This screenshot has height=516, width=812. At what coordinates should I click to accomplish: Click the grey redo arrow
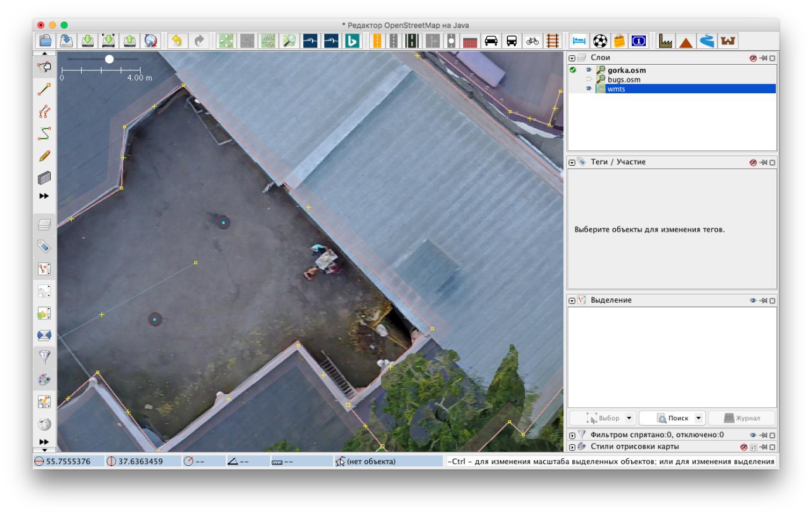click(199, 41)
